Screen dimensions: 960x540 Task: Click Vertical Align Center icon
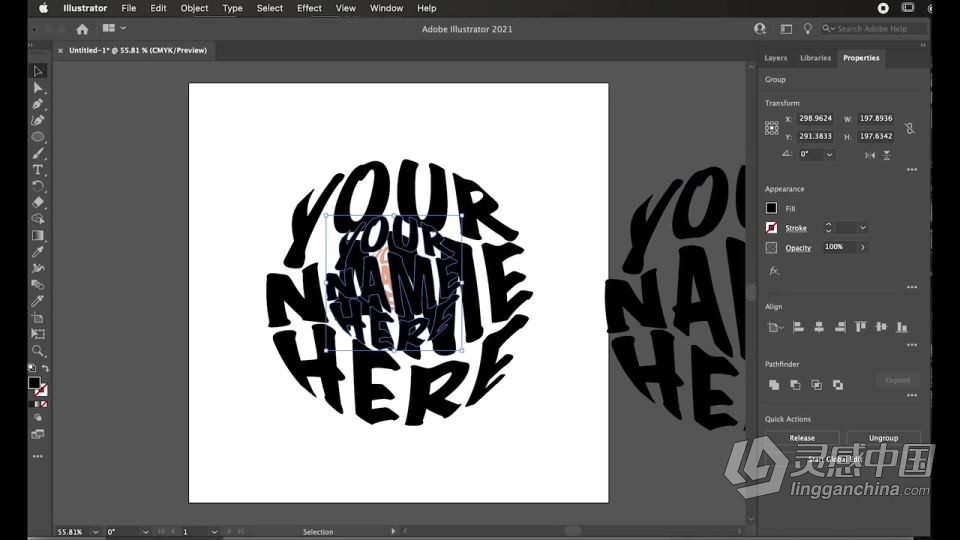(881, 327)
